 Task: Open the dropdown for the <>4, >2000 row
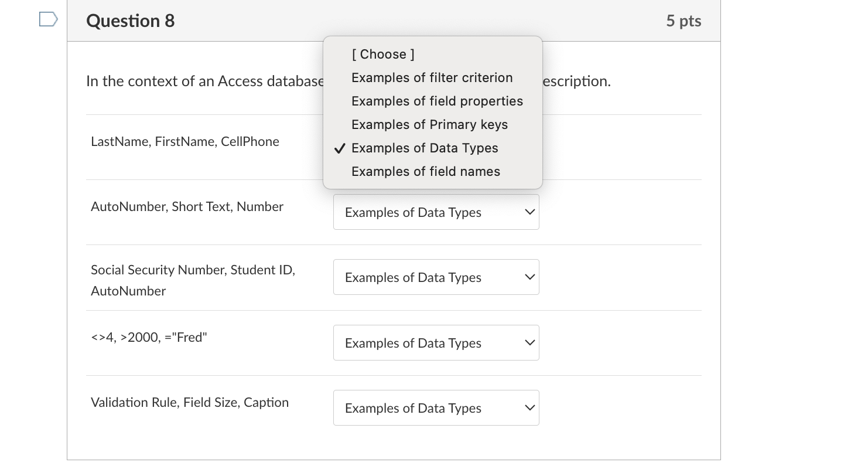(436, 342)
